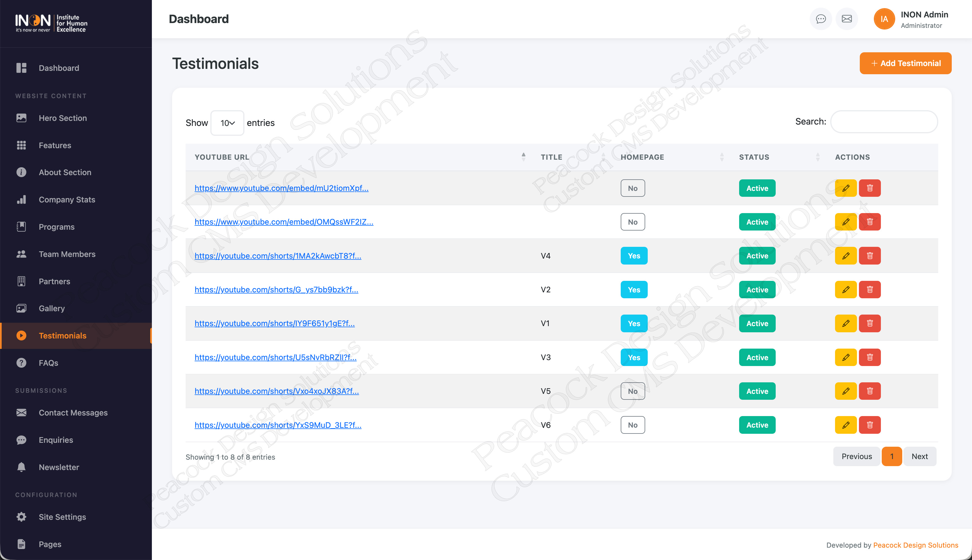Open Company Stats from sidebar
This screenshot has width=972, height=560.
click(76, 200)
